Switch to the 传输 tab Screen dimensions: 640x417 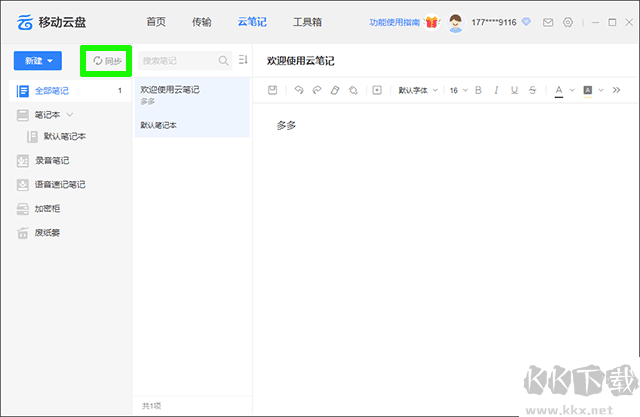tap(202, 21)
